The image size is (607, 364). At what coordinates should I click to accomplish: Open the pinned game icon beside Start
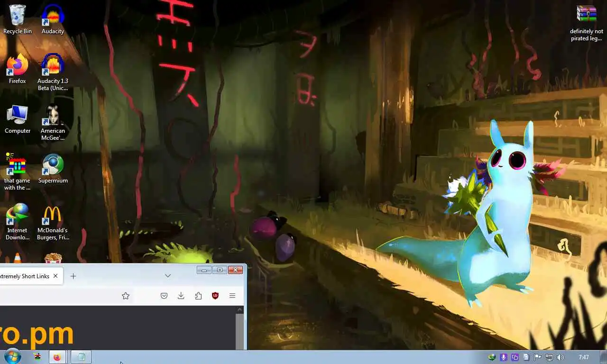pyautogui.click(x=37, y=357)
